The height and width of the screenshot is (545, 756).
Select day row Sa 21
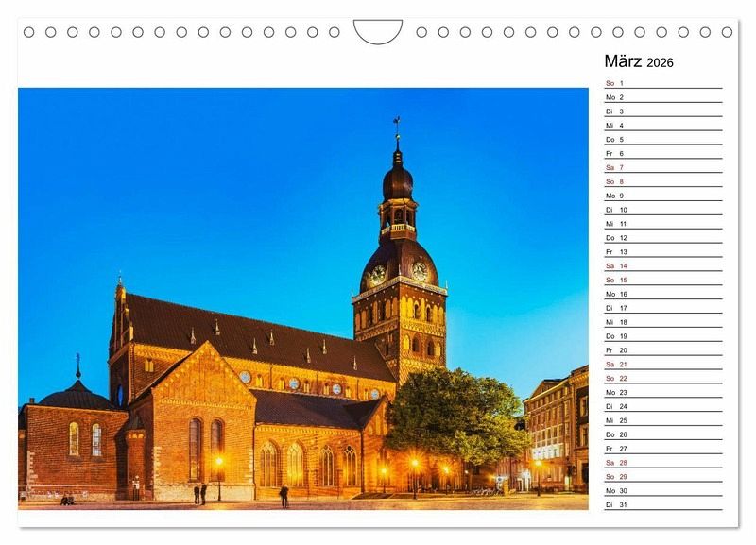[663, 365]
